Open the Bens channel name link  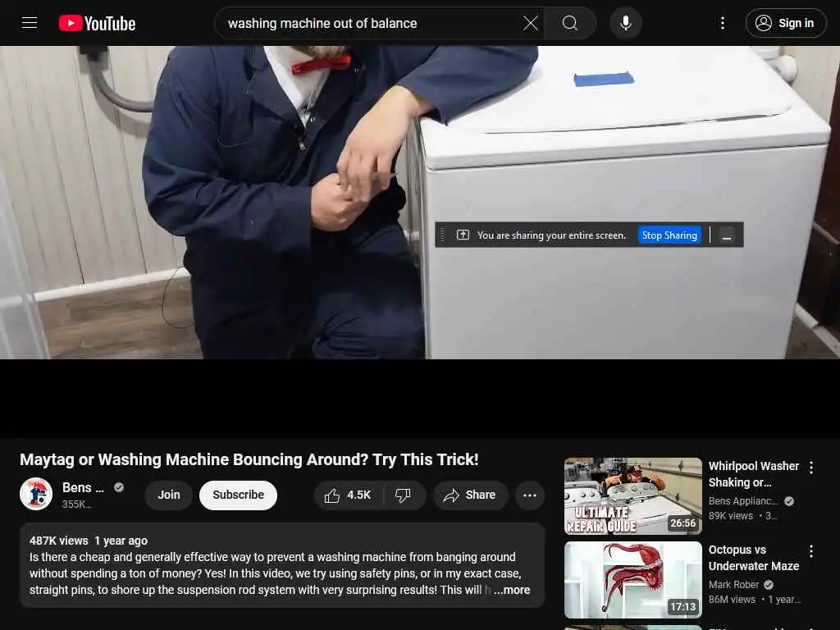[x=83, y=487]
